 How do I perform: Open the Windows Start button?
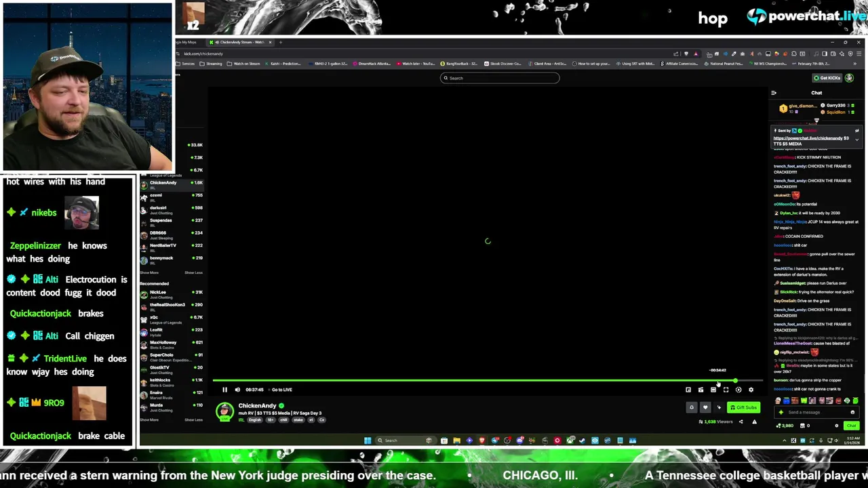(368, 441)
